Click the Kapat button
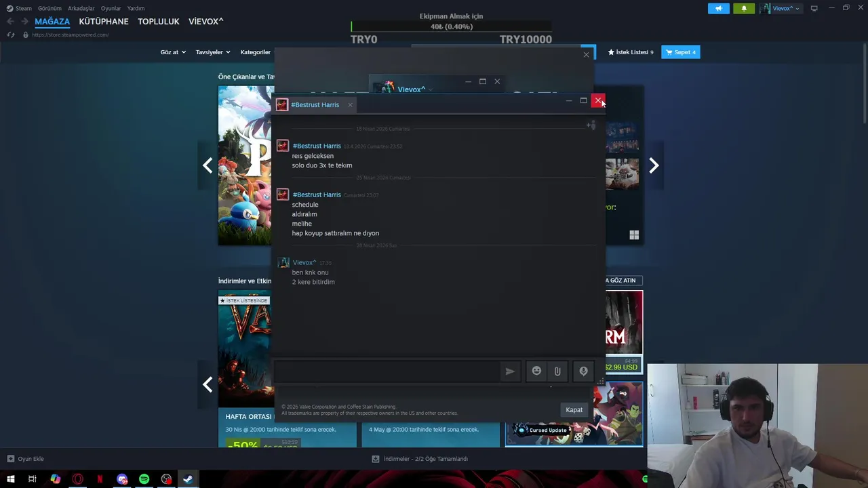This screenshot has width=868, height=488. (x=574, y=410)
